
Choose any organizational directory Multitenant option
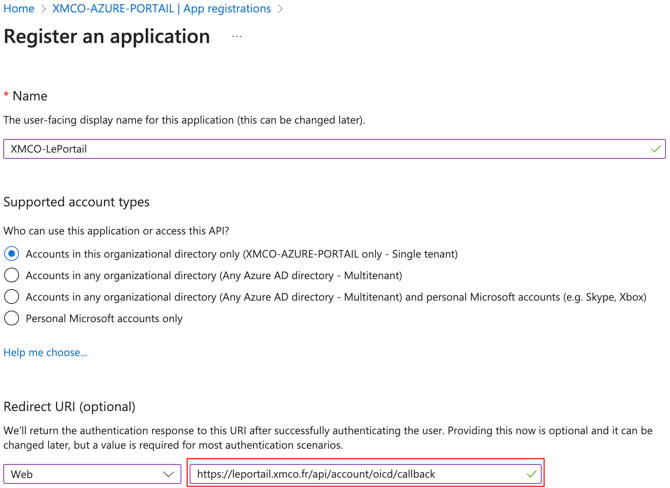click(12, 275)
